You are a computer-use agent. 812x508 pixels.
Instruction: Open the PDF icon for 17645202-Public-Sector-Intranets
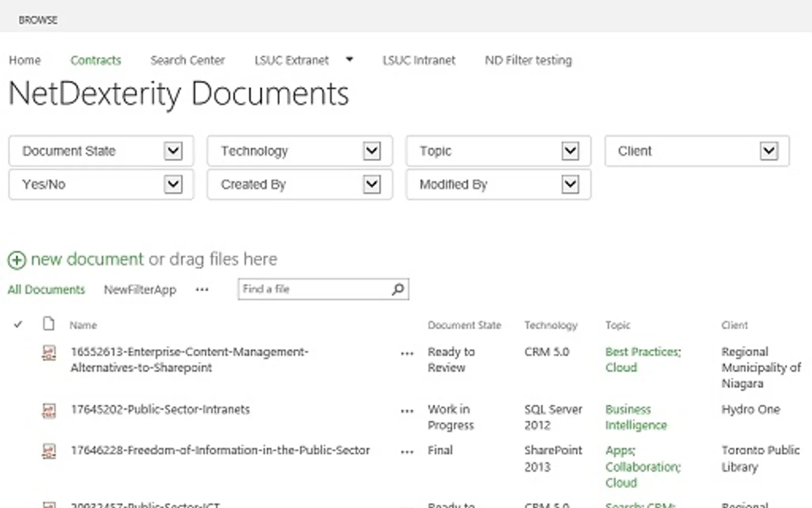(49, 410)
